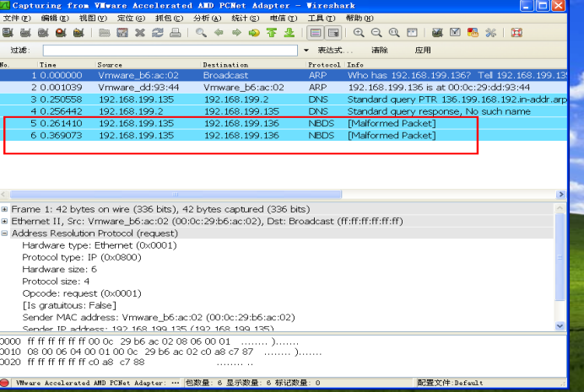Sort by Destination column header
The height and width of the screenshot is (392, 584).
253,65
